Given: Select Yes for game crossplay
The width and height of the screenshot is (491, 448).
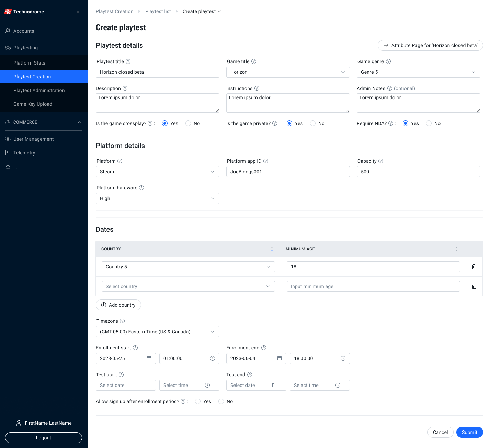Looking at the screenshot, I should coord(165,123).
